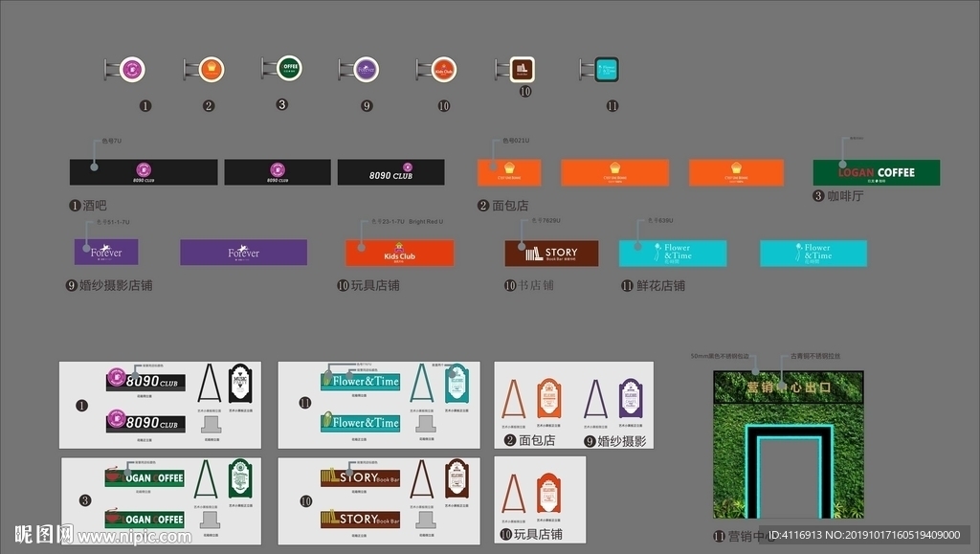Screen dimensions: 980x554
Task: Click the brown A-frame sign in STORY panel
Action: coord(422,479)
